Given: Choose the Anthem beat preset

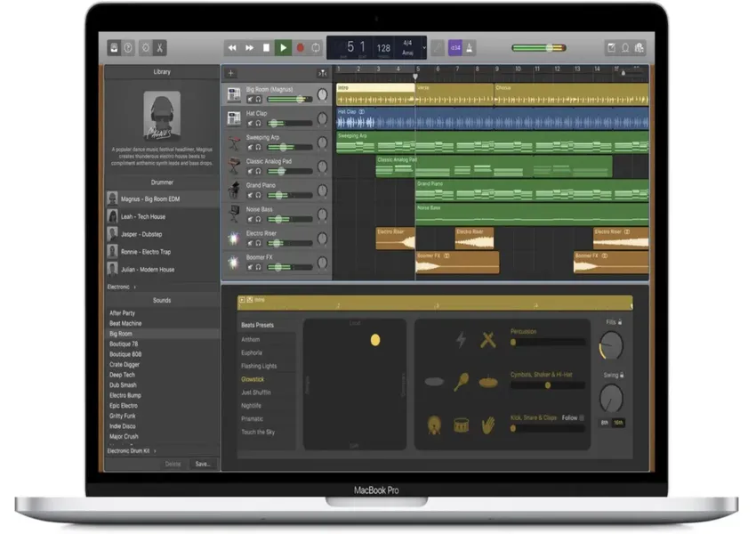Looking at the screenshot, I should click(251, 340).
